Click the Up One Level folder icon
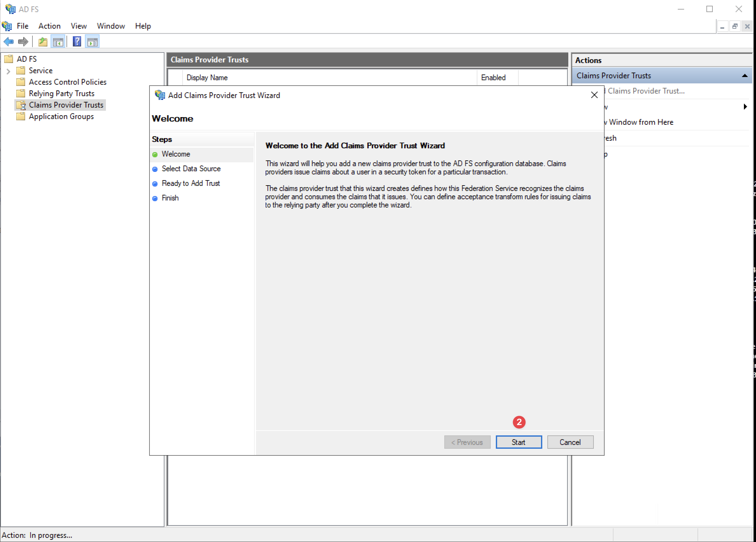756x542 pixels. 43,42
